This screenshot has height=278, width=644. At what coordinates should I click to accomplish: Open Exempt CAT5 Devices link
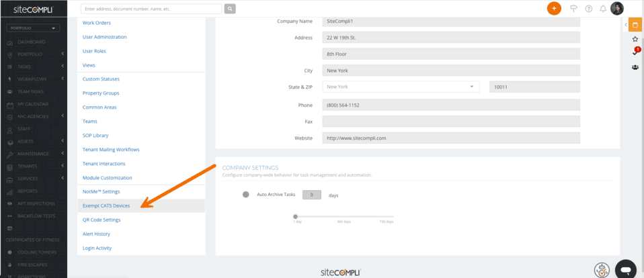click(106, 206)
